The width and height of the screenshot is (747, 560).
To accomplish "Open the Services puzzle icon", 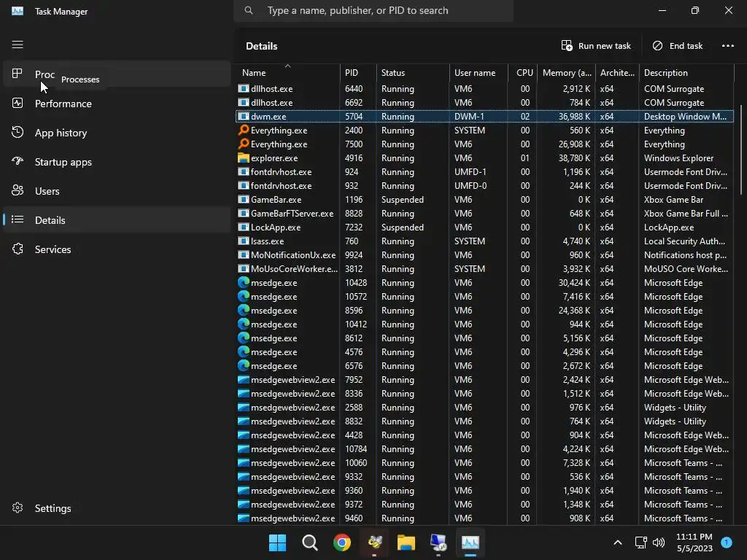I will pyautogui.click(x=18, y=249).
